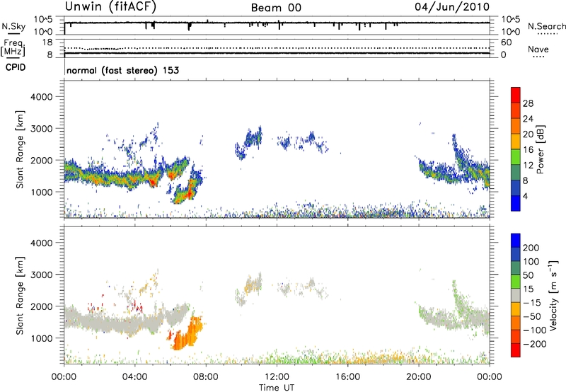Click the 'Slant Range [km]' label of power panel
Image resolution: width=566 pixels, height=392 pixels.
pos(20,149)
